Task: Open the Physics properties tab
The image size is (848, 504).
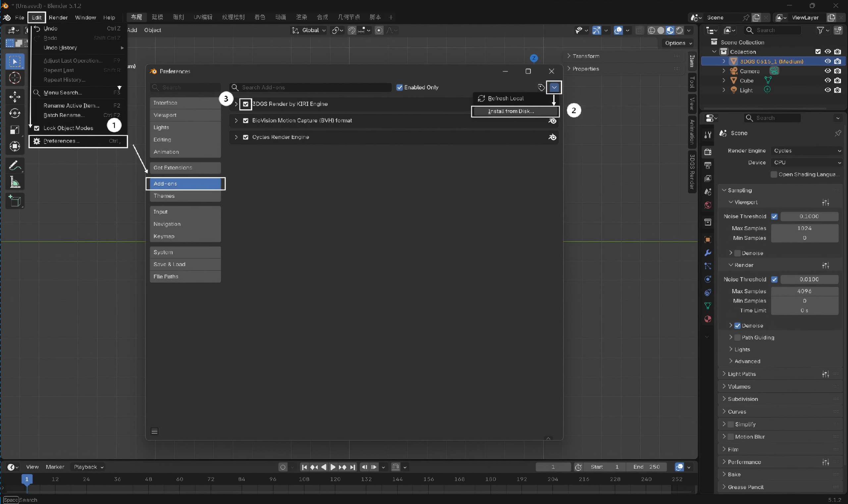Action: pos(708,279)
